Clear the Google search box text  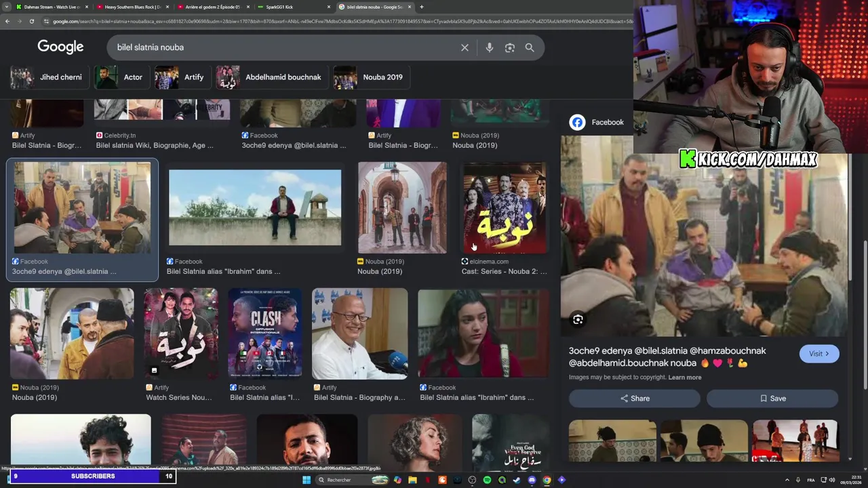465,47
